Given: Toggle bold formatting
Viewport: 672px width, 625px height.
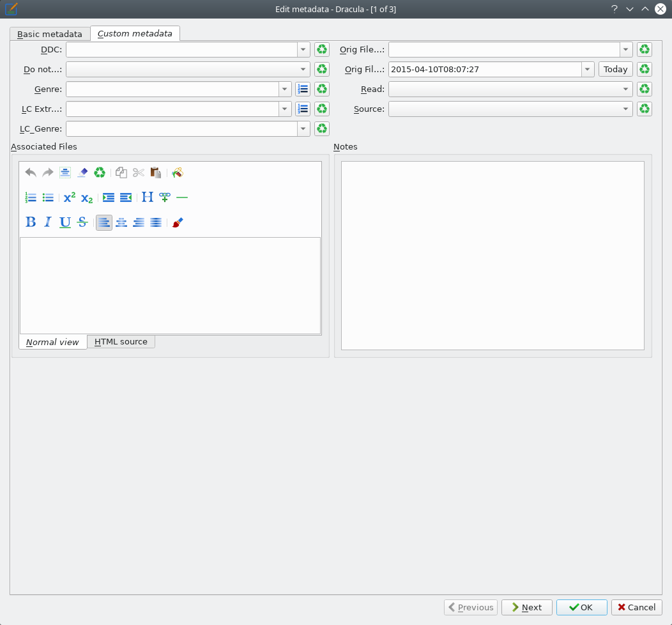Looking at the screenshot, I should coord(31,222).
